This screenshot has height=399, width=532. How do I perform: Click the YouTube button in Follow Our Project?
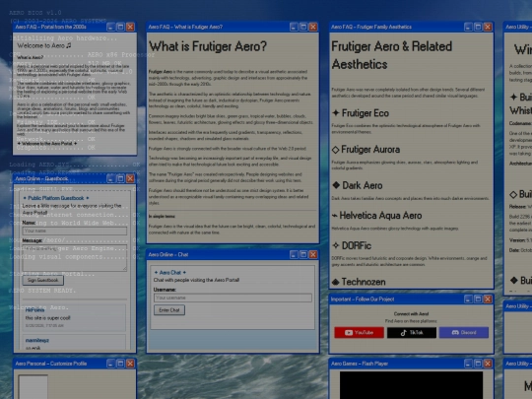point(359,333)
